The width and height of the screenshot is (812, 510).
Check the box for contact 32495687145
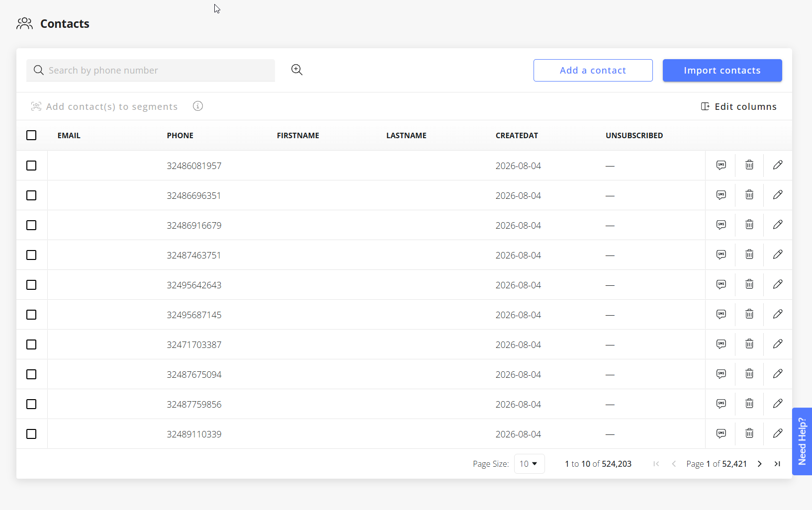tap(31, 315)
